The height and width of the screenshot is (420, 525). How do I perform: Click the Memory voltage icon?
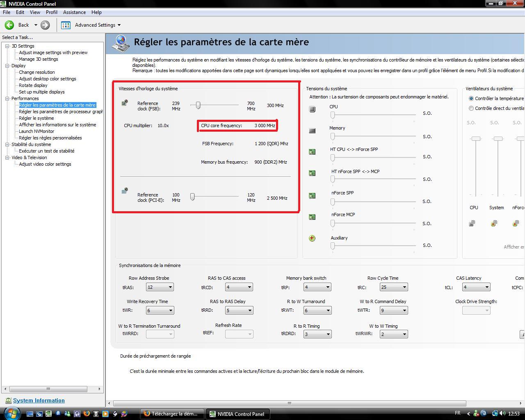[x=312, y=131]
